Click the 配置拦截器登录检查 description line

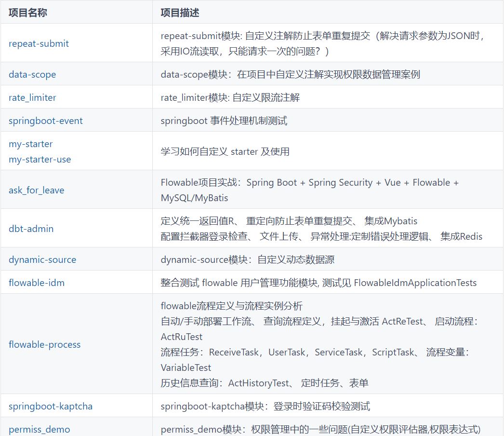click(x=321, y=236)
